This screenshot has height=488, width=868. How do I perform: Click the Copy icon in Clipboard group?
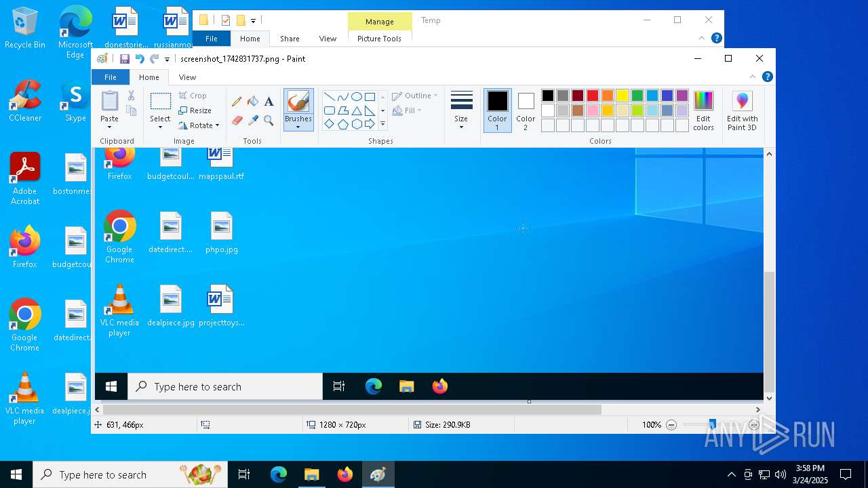tap(131, 111)
